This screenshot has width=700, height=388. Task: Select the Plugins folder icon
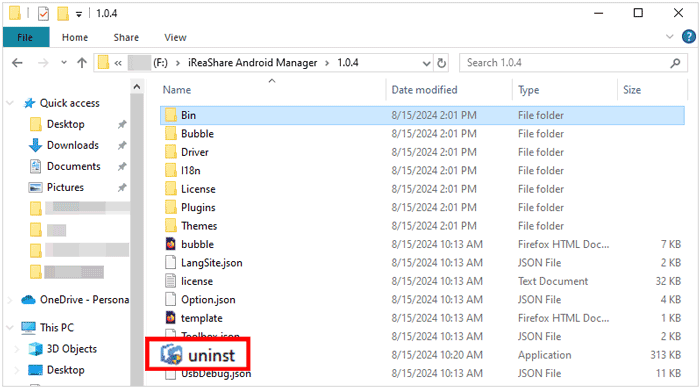click(x=171, y=207)
